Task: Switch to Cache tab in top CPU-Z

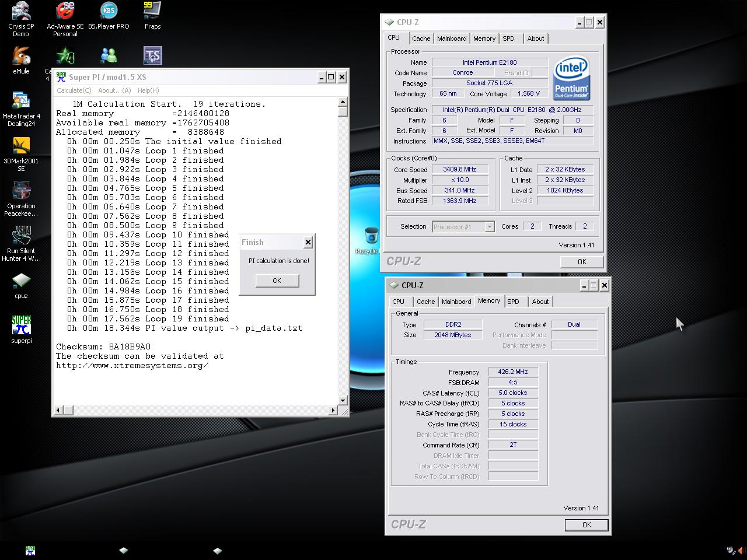Action: click(x=421, y=38)
